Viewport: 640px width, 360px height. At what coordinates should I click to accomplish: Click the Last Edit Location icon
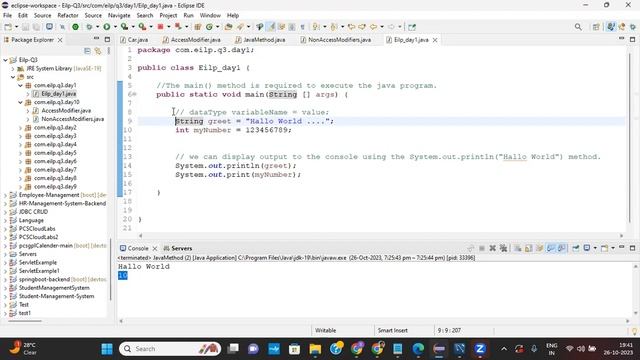(351, 27)
